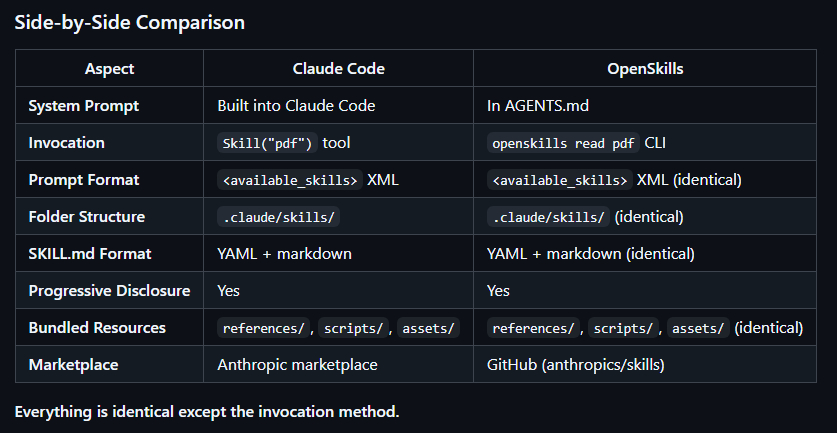The height and width of the screenshot is (433, 837).
Task: Click the "Invocation" row label
Action: [66, 143]
